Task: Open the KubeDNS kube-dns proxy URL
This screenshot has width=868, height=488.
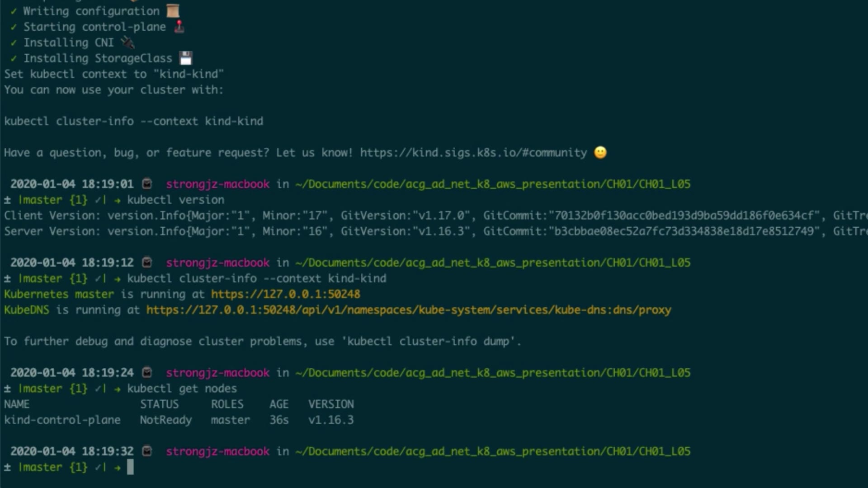Action: (409, 310)
